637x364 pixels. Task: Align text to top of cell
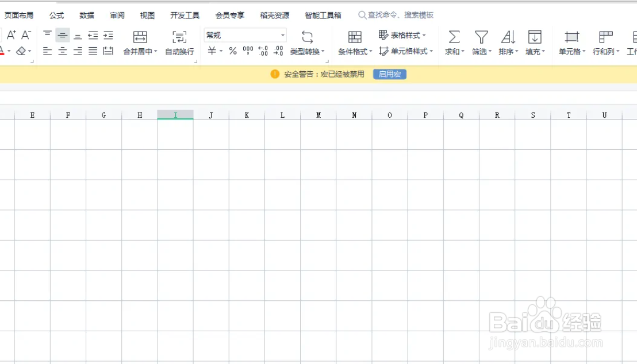[x=48, y=35]
